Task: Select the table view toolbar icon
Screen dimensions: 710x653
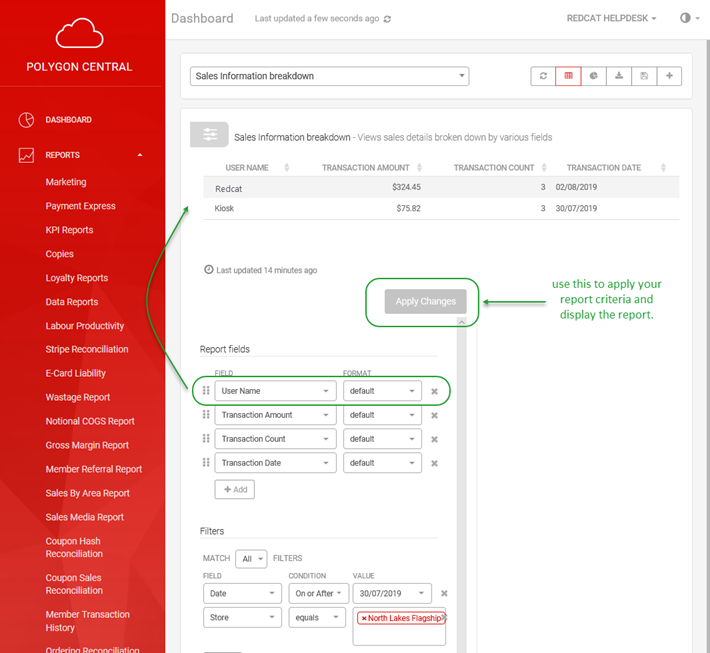Action: coord(568,76)
